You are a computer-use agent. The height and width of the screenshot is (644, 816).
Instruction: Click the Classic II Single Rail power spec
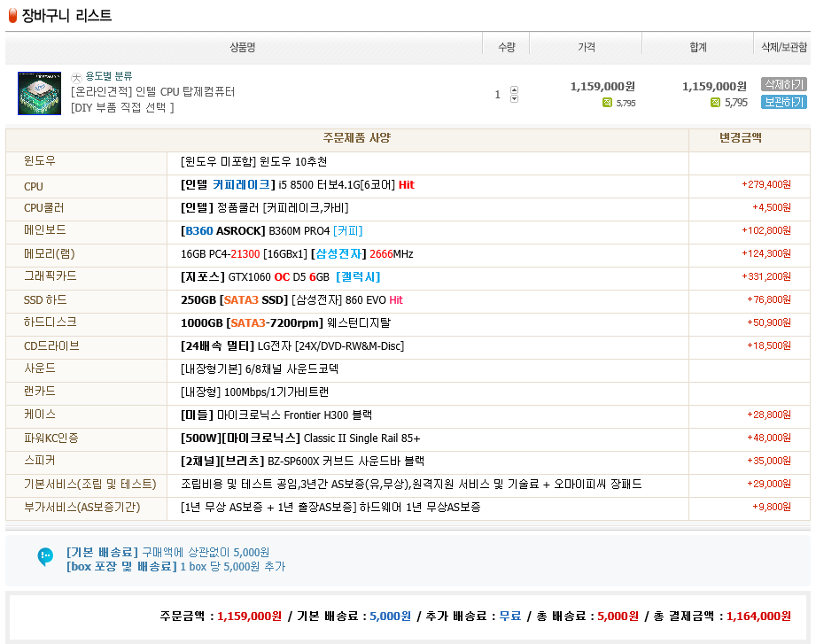(300, 438)
